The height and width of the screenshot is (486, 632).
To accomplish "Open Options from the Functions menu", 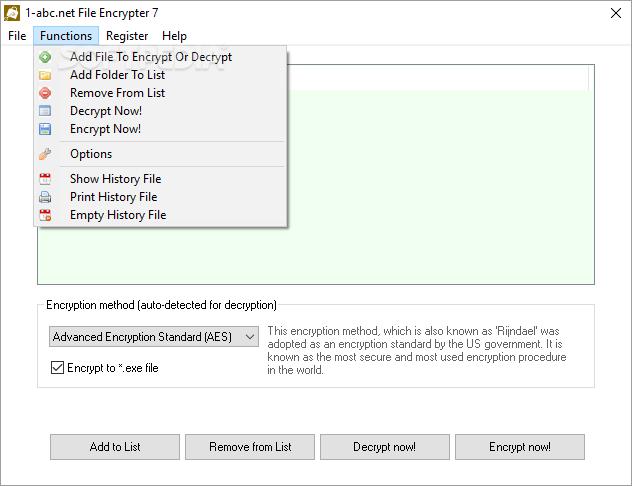I will [160, 154].
